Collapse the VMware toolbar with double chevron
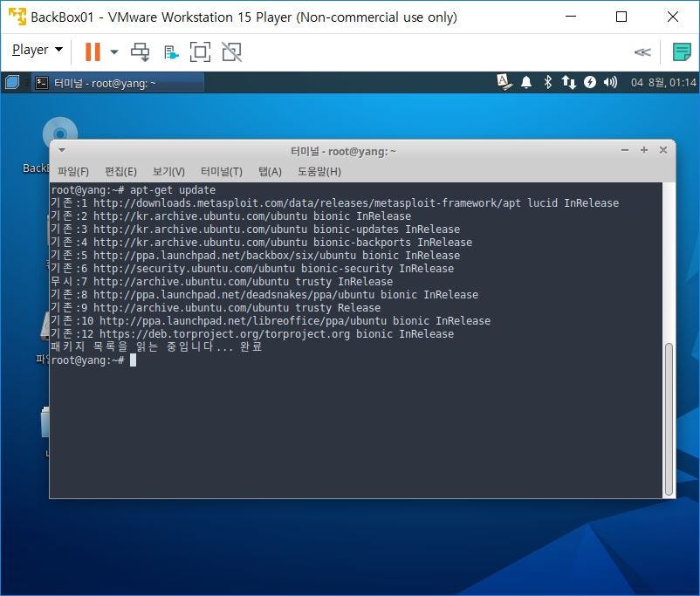 pyautogui.click(x=642, y=52)
